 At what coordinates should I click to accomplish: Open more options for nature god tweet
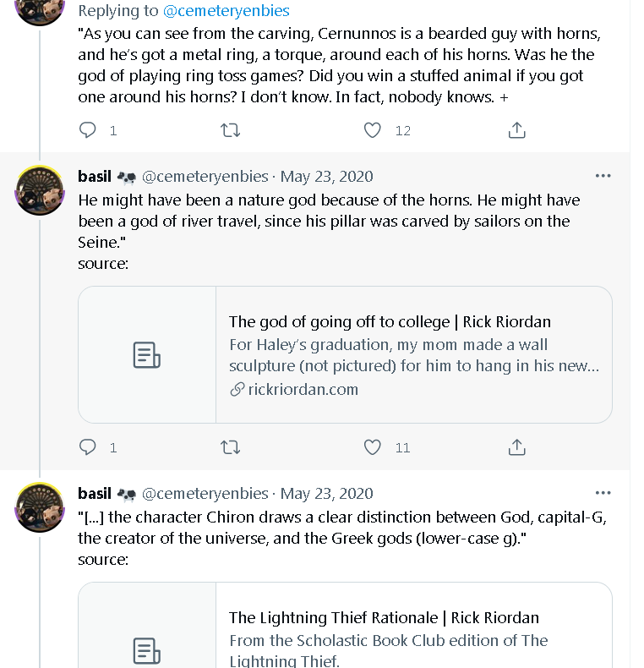(603, 176)
